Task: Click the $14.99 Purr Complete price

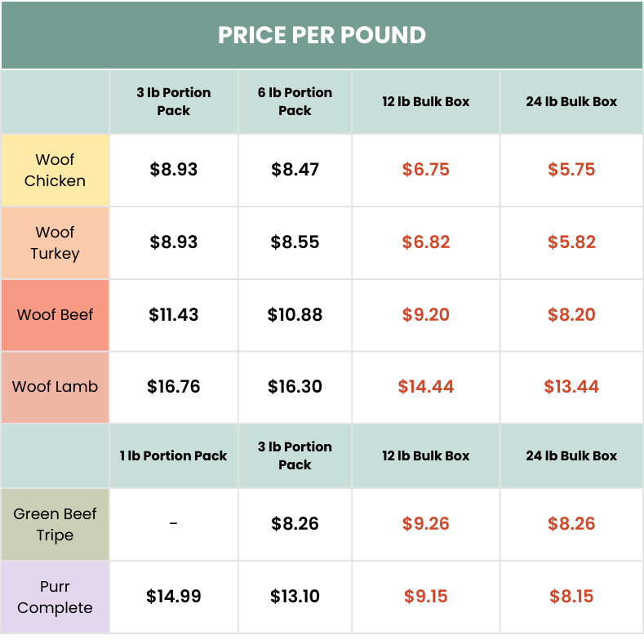Action: [x=173, y=597]
